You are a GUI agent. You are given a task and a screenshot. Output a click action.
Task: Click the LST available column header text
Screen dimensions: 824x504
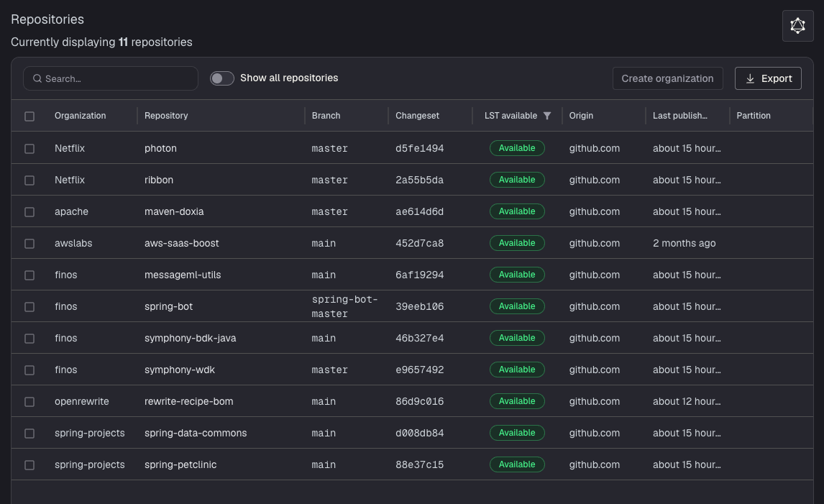pos(511,116)
